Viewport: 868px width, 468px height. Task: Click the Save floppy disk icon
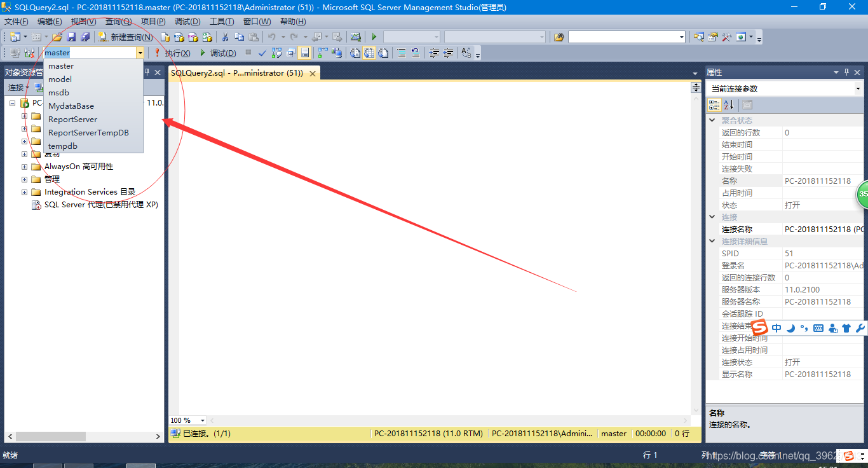[71, 37]
